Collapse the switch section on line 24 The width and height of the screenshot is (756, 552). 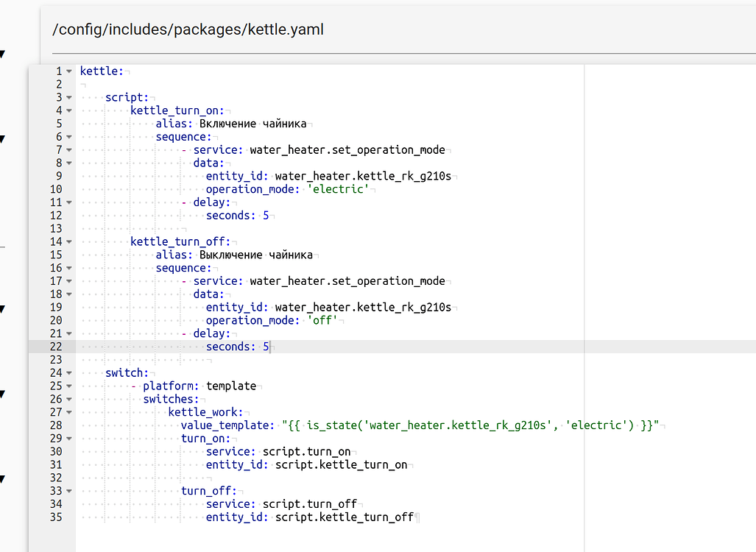pos(69,372)
